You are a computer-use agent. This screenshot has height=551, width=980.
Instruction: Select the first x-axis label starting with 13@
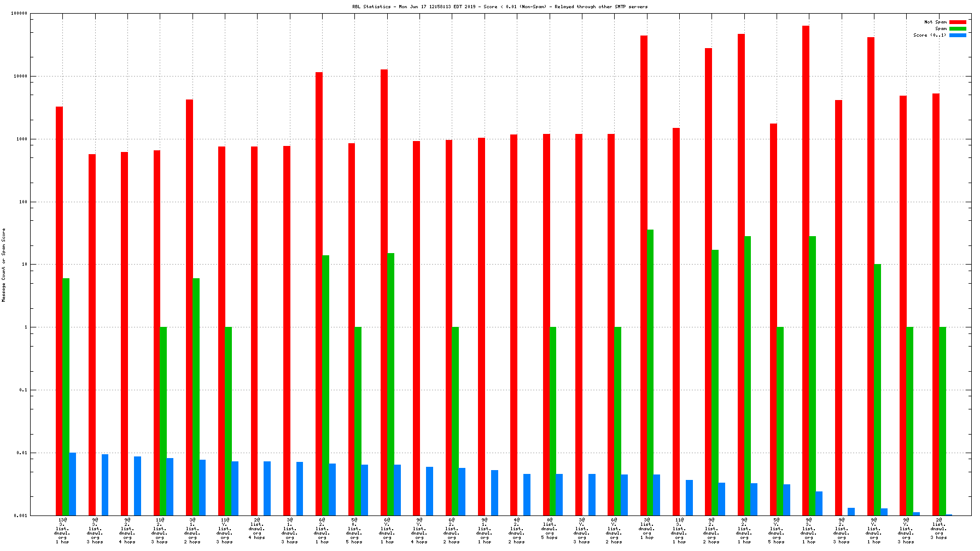click(x=62, y=530)
